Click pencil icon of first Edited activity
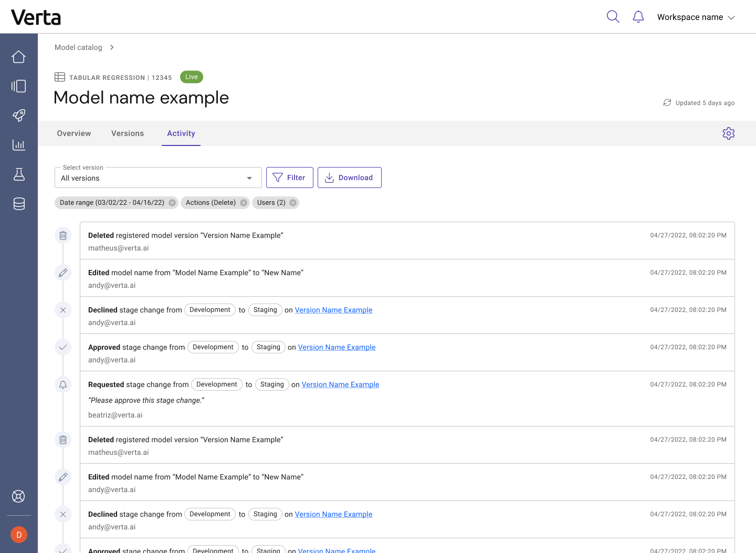The image size is (756, 553). pos(63,273)
